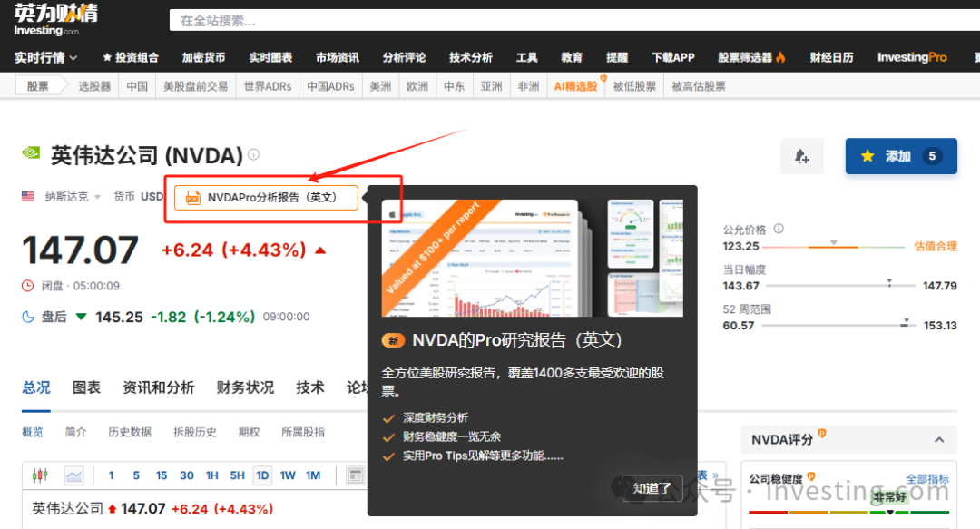
Task: Set chart interval to 1M
Action: [313, 475]
